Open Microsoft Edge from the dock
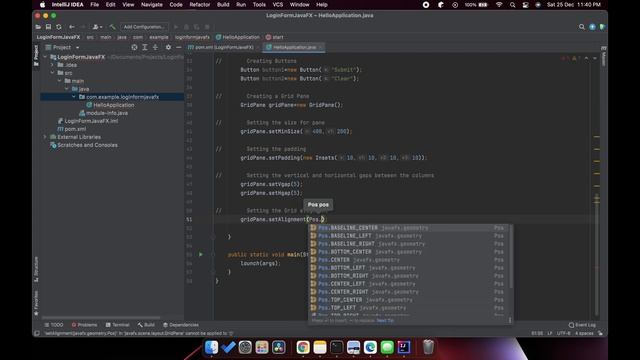Viewport: 640px width, 360px height. click(370, 347)
